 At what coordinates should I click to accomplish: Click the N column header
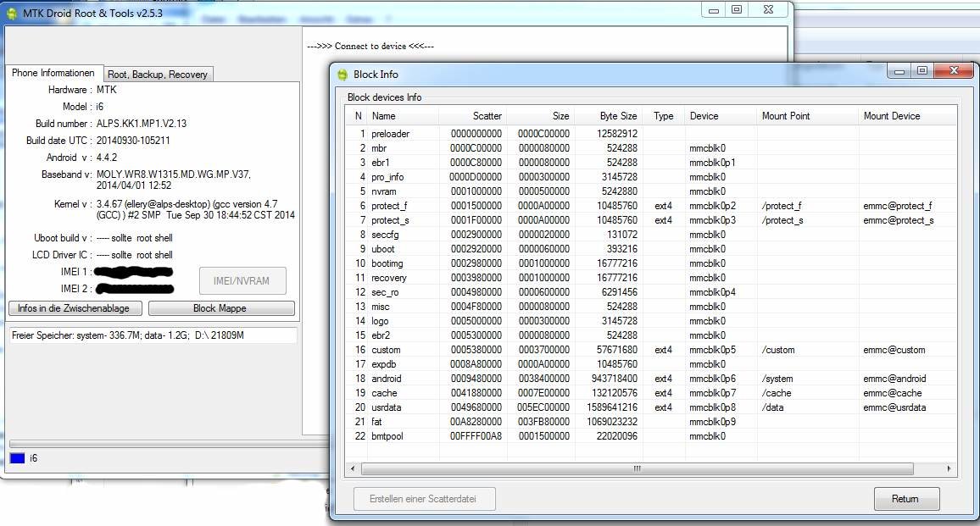point(357,116)
